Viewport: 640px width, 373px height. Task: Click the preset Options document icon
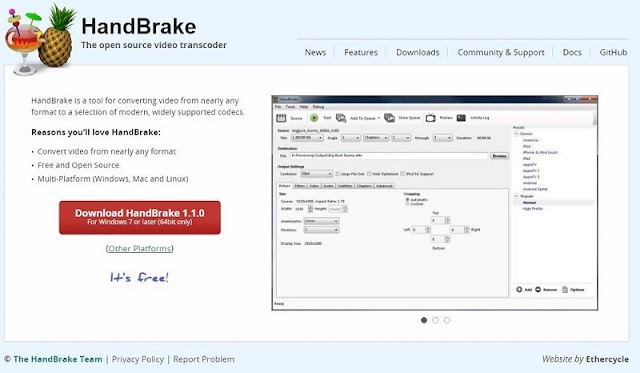(565, 289)
